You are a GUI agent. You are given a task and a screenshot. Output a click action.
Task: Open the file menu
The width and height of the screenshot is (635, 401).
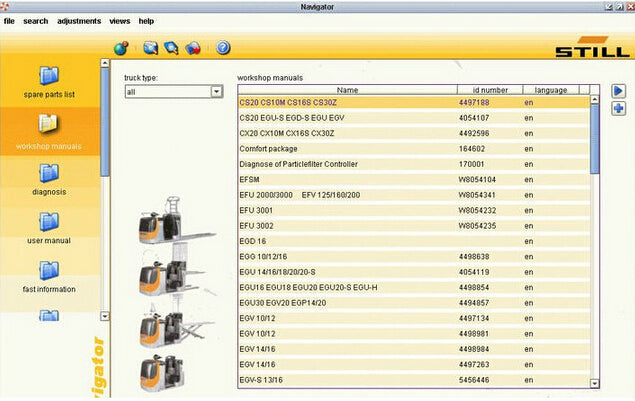(x=9, y=21)
